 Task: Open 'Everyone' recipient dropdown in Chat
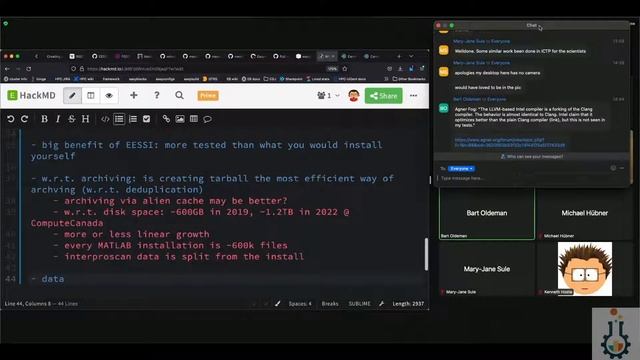click(x=461, y=169)
